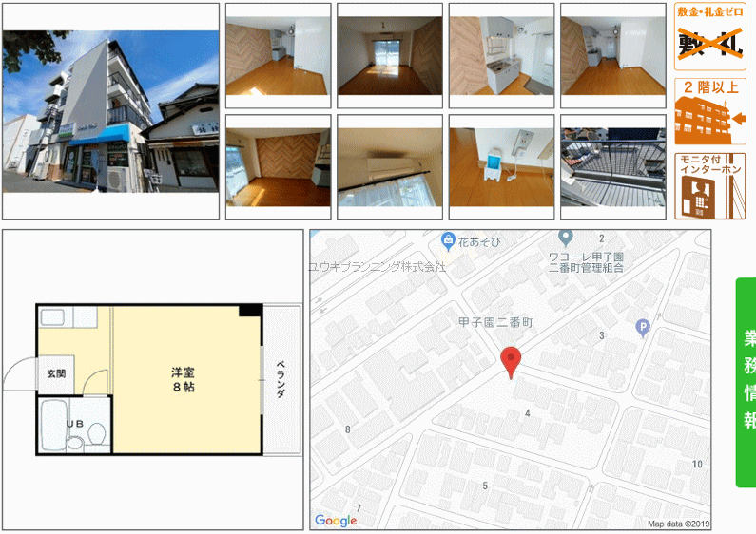Image resolution: width=756 pixels, height=534 pixels.
Task: Click the red location pin on map
Action: pos(512,362)
